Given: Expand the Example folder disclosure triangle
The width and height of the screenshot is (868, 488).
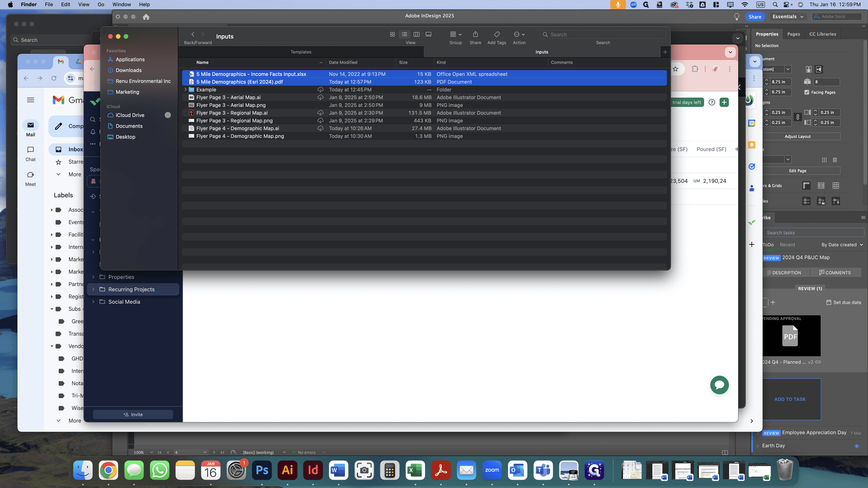Looking at the screenshot, I should coord(185,90).
